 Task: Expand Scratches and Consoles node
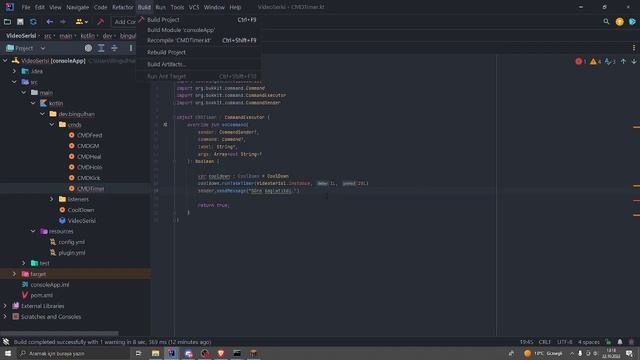5,316
